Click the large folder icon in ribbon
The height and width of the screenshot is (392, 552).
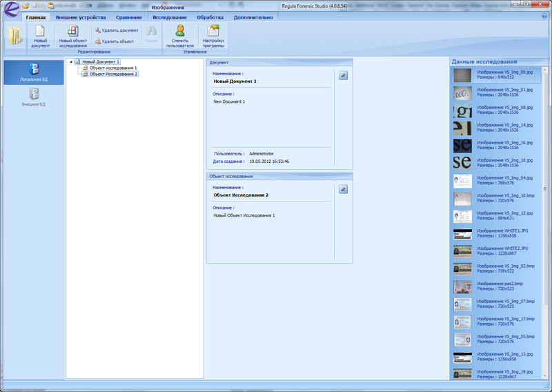14,36
